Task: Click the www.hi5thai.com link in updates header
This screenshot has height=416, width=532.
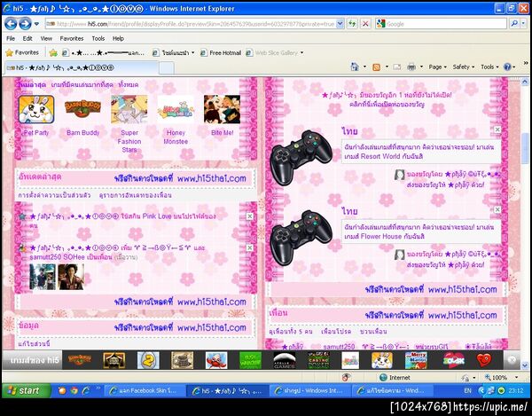Action: coord(211,178)
